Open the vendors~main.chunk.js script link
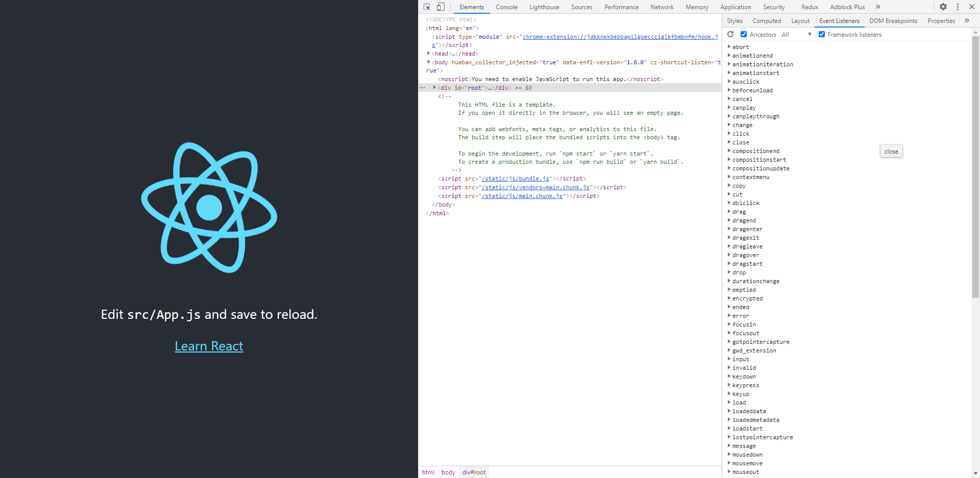Image resolution: width=980 pixels, height=478 pixels. [x=536, y=187]
